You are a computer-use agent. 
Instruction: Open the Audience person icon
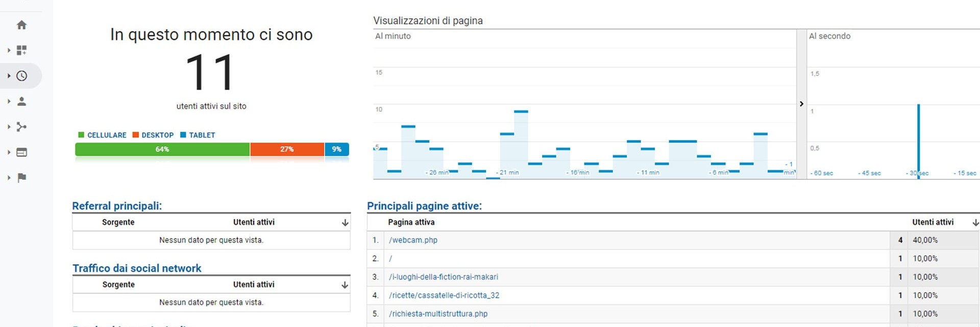(x=21, y=101)
